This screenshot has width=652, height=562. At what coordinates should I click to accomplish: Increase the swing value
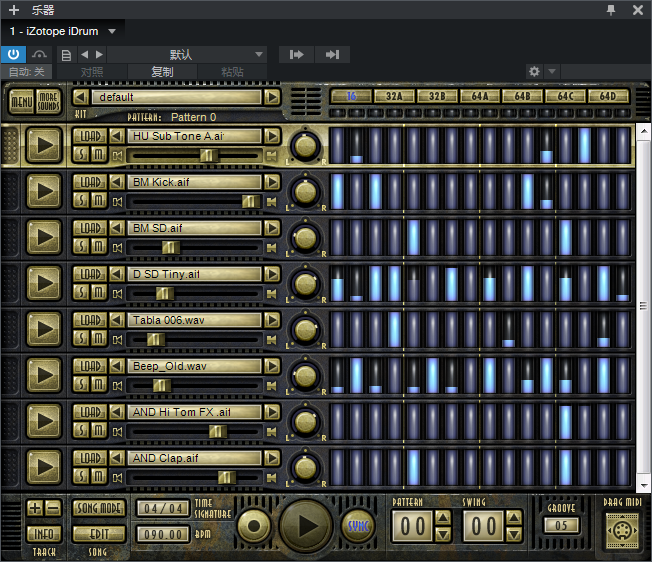pos(514,518)
